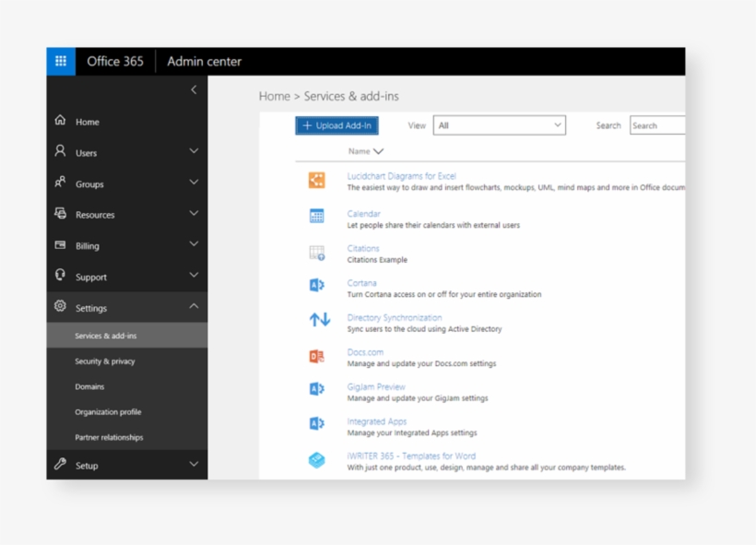Click the Lucidchart orange add-in icon

[x=317, y=181]
